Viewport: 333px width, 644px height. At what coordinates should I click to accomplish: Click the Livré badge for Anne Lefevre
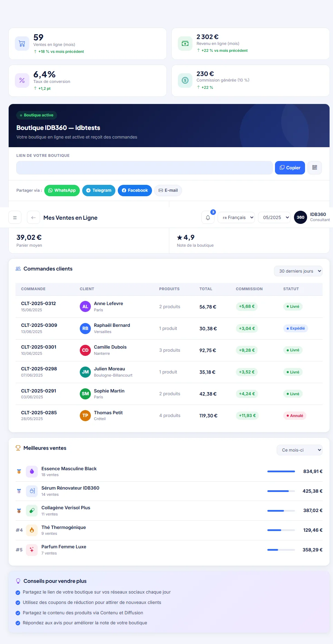tap(293, 306)
